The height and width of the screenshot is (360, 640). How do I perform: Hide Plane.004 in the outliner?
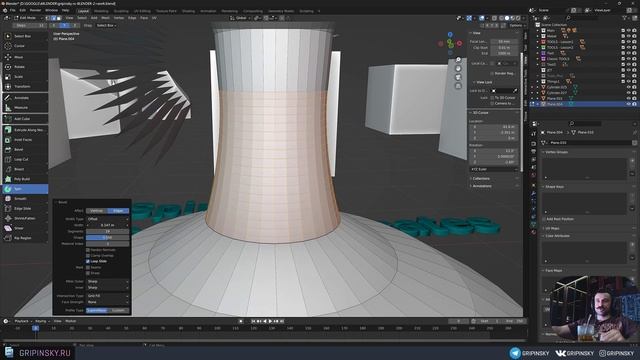click(x=629, y=104)
